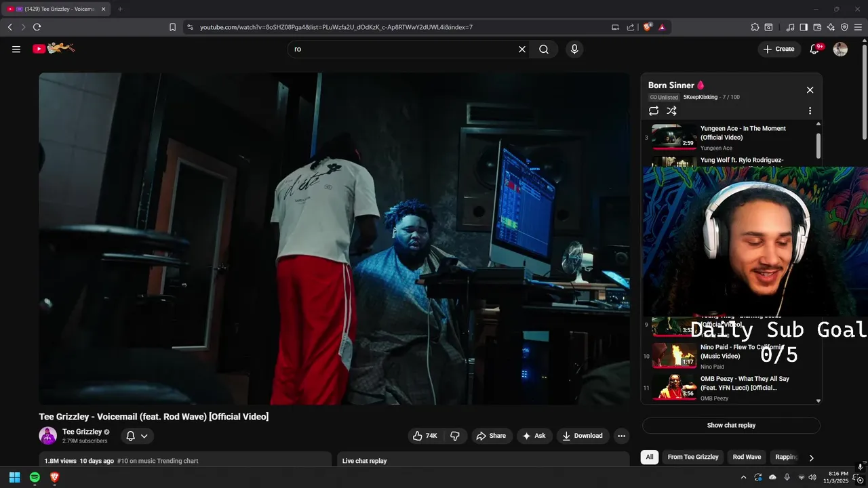Open the Windows Start menu
The height and width of the screenshot is (488, 868).
[14, 477]
